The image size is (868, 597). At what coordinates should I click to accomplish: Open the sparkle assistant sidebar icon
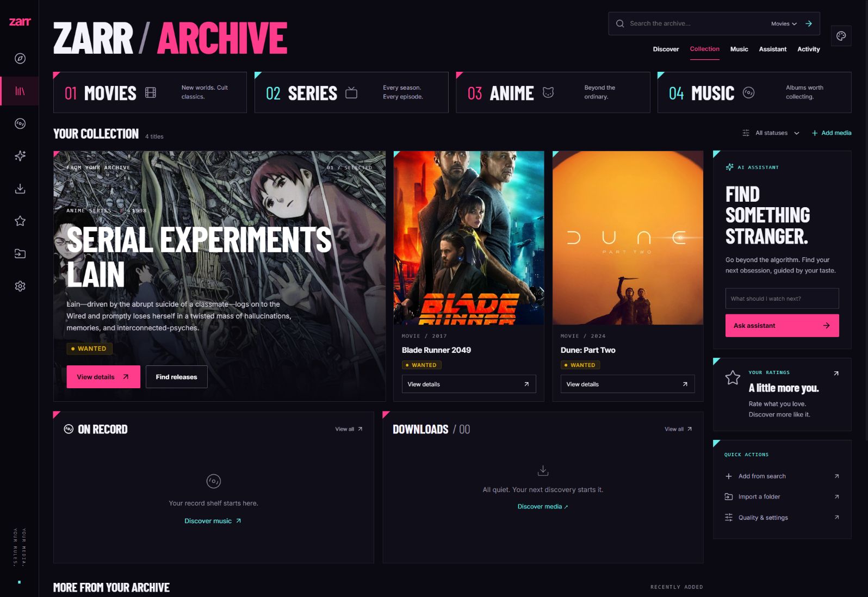[x=20, y=156]
